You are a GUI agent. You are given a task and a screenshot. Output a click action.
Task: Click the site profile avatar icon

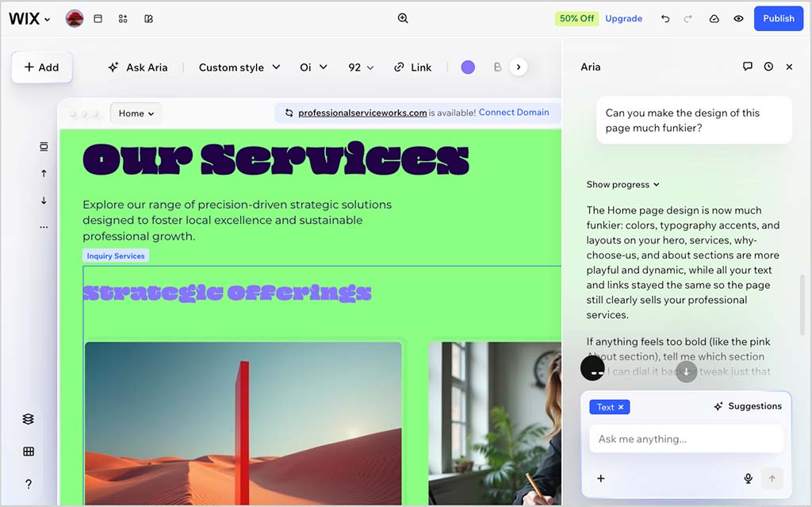[x=75, y=19]
